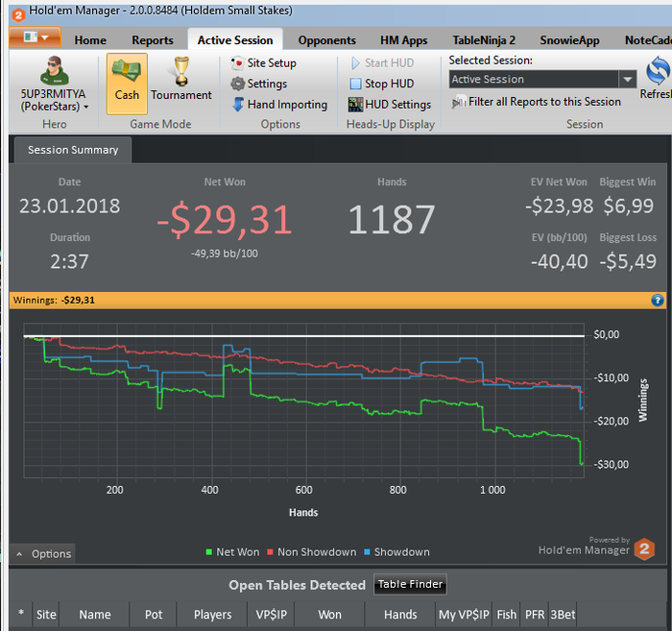The width and height of the screenshot is (672, 631).
Task: Toggle Net Won line in legend
Action: [231, 552]
